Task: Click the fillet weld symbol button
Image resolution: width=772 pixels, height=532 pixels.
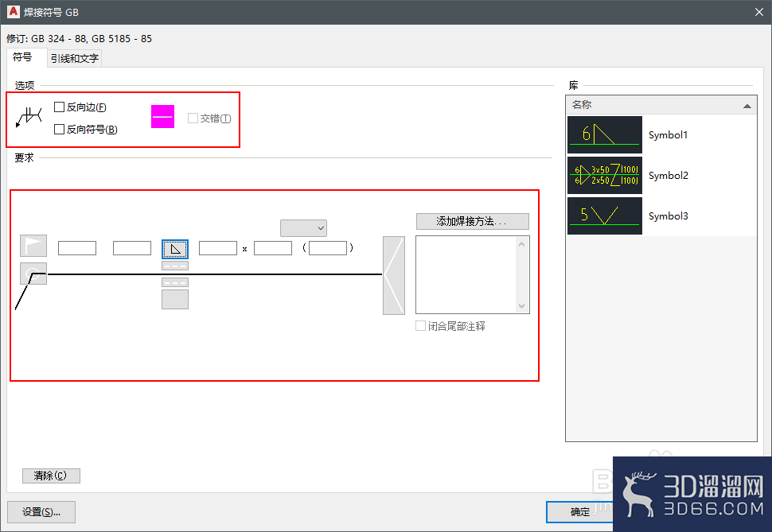Action: click(x=175, y=249)
